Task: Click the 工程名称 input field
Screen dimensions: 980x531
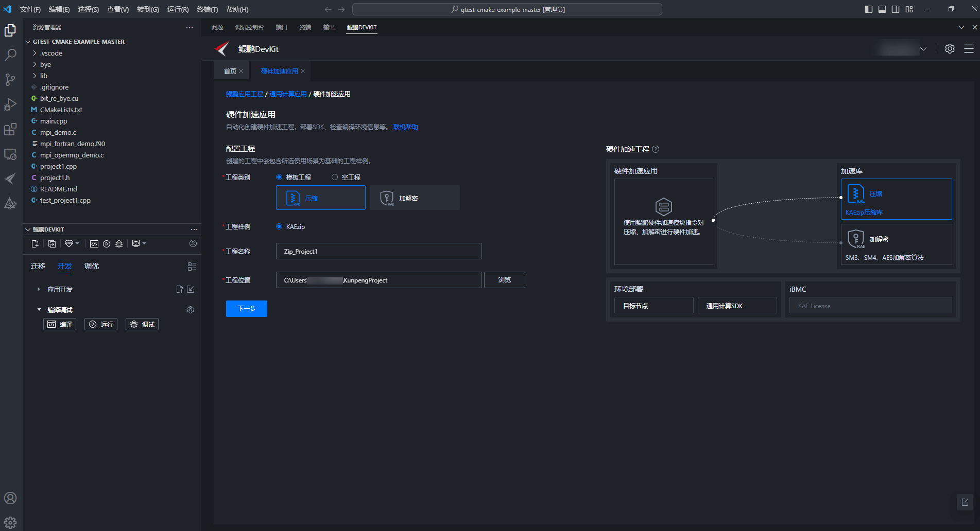Action: tap(379, 251)
